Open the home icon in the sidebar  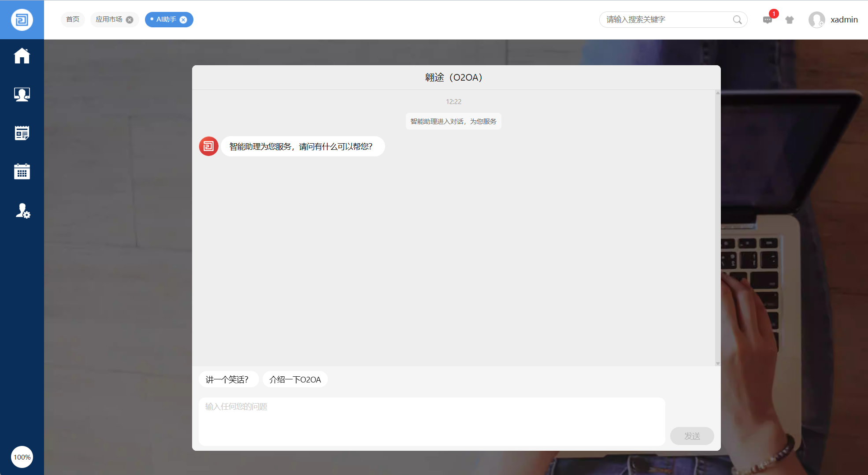click(22, 56)
